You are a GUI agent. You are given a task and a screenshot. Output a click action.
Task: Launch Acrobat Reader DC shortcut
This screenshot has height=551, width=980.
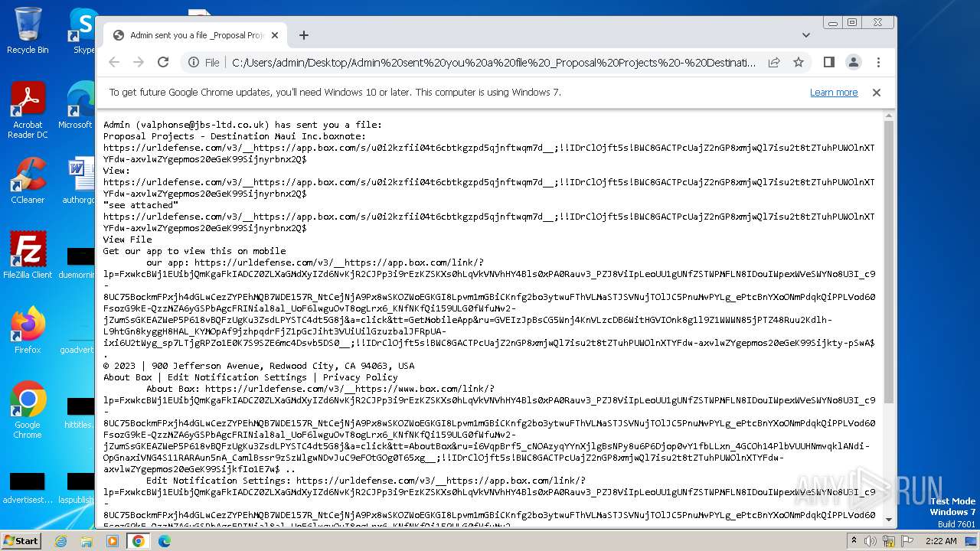pos(28,109)
